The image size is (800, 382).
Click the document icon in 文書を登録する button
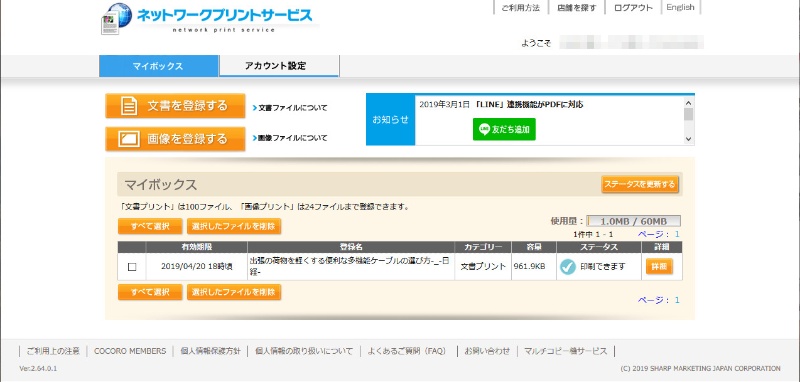click(129, 106)
